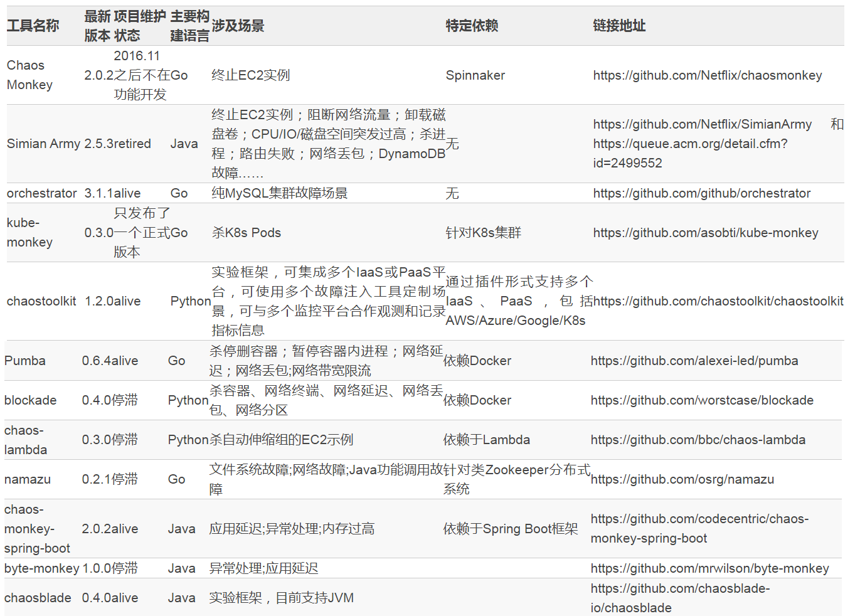Click the 主要构建语言 column header

[190, 26]
